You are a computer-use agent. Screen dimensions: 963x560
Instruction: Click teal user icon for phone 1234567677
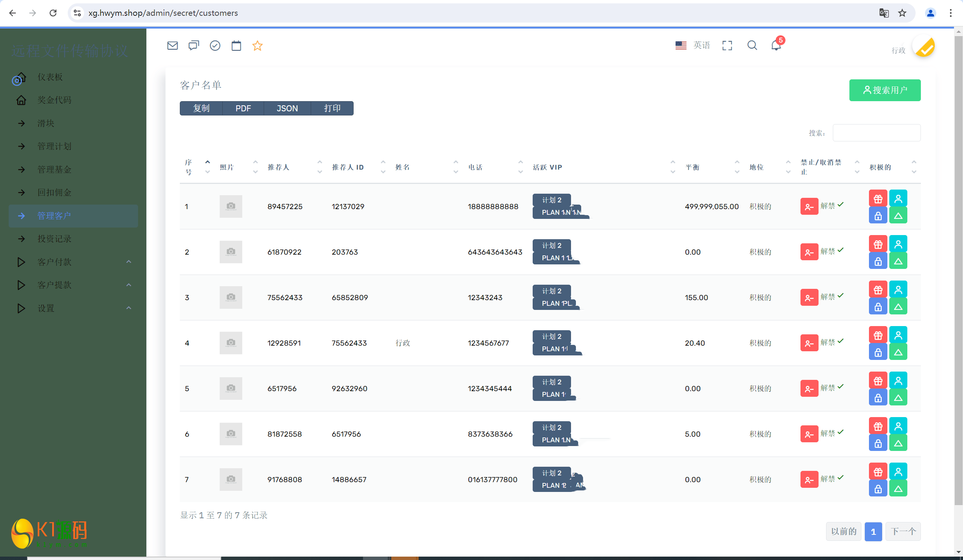click(x=898, y=335)
